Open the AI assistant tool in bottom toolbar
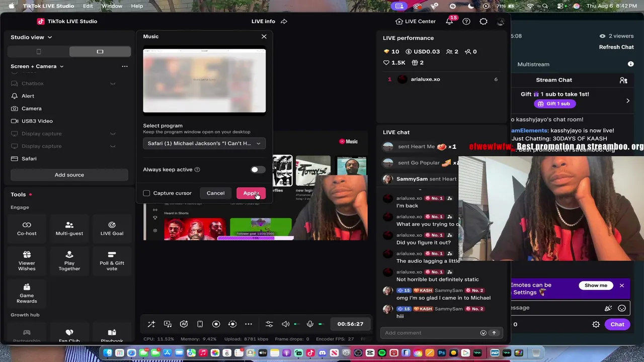The width and height of the screenshot is (644, 362). point(184,324)
